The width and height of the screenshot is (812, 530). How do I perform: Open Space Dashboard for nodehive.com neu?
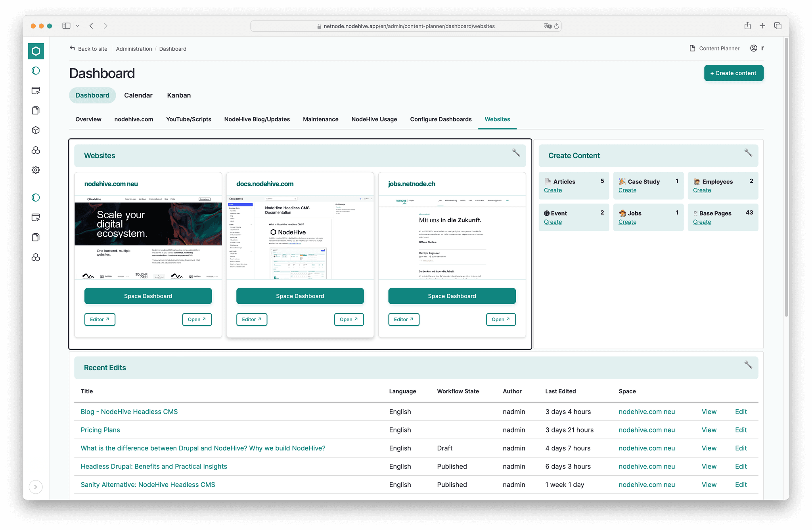pyautogui.click(x=148, y=296)
